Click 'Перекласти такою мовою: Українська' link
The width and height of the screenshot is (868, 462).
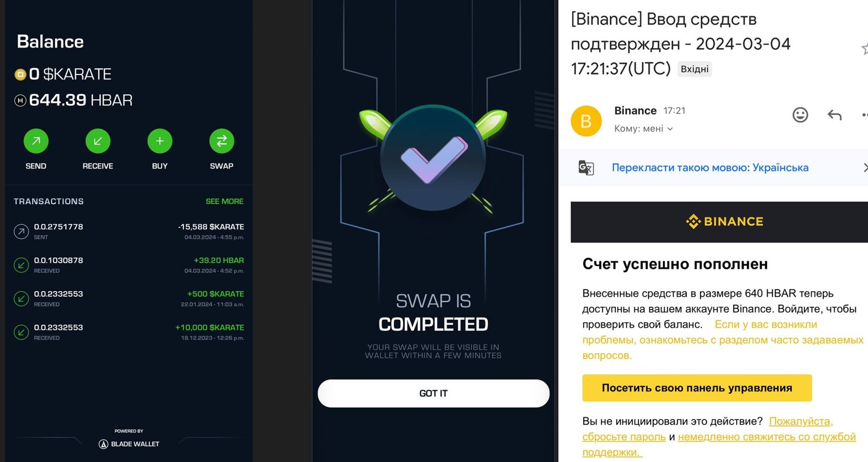point(710,167)
